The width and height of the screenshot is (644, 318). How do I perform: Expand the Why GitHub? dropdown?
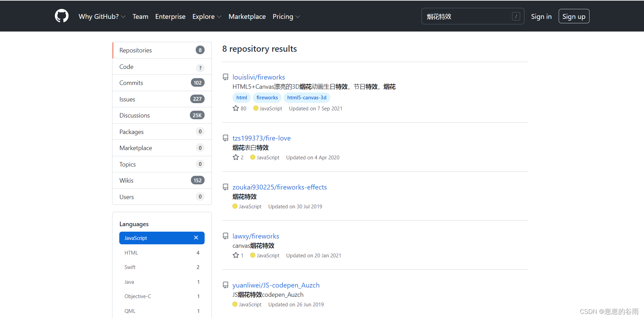pyautogui.click(x=102, y=16)
